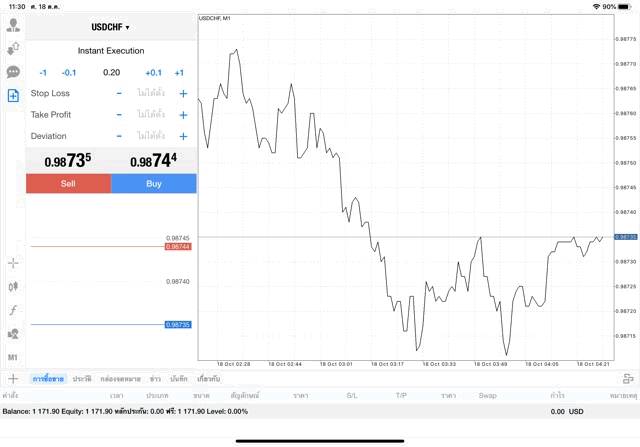
Task: Switch to the ข่าว news tab
Action: pos(156,379)
